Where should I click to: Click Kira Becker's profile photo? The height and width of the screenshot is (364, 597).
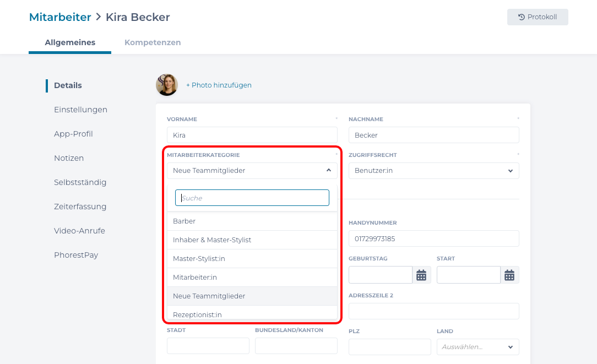pyautogui.click(x=167, y=85)
